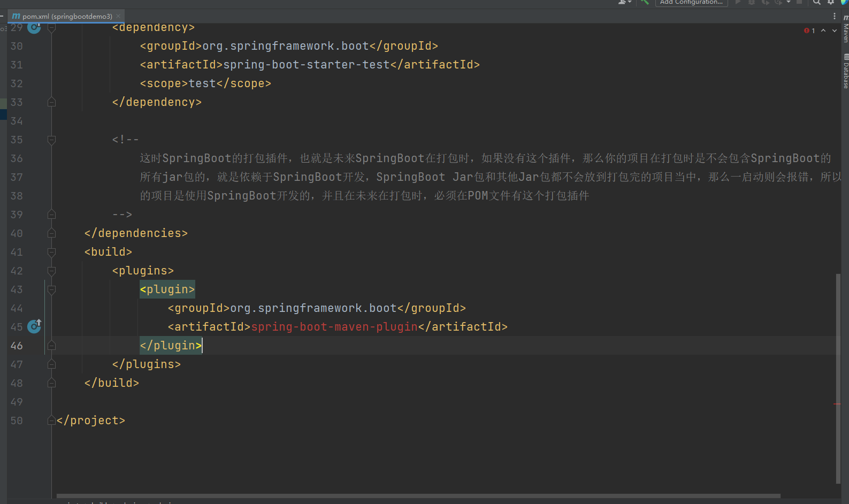849x504 pixels.
Task: Collapse the plugins block at line 42
Action: pos(51,271)
